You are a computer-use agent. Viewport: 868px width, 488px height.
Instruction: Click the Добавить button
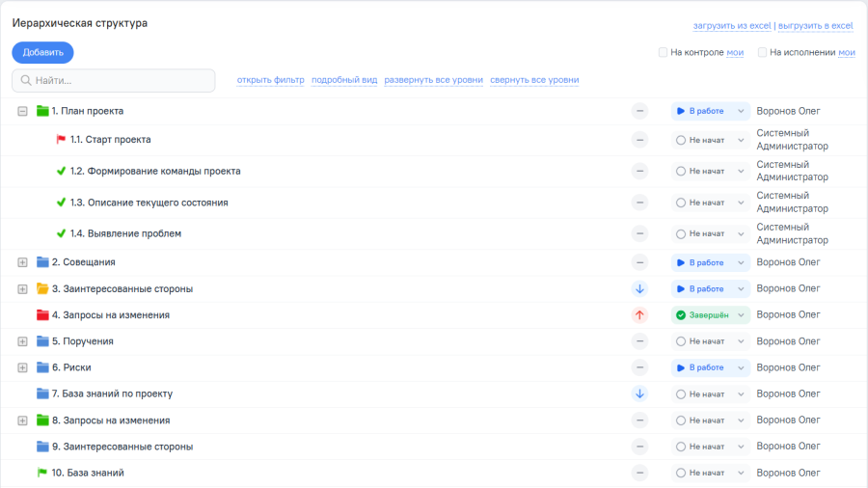tap(42, 53)
